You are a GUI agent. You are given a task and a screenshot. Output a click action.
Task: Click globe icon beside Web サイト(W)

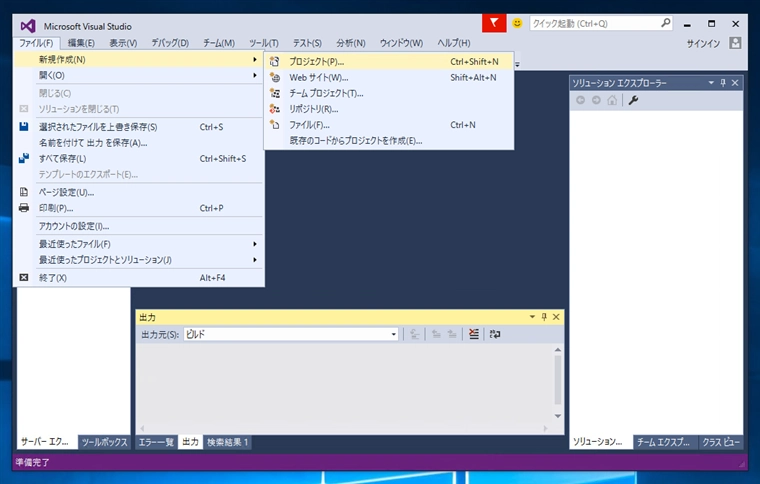tap(275, 78)
